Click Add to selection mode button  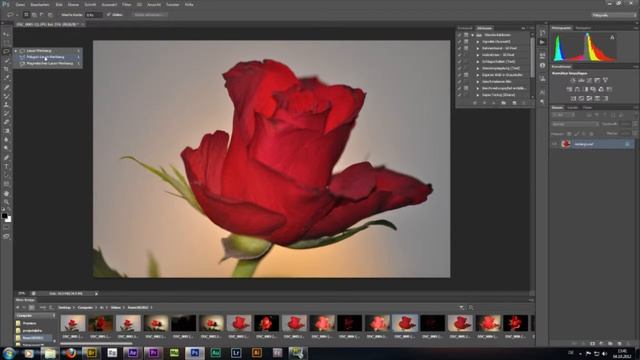point(34,15)
